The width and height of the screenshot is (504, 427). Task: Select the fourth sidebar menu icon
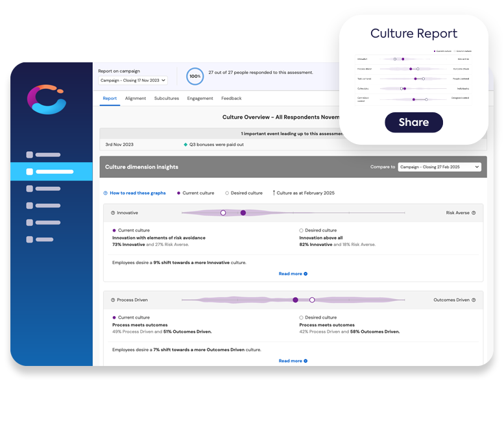30,206
